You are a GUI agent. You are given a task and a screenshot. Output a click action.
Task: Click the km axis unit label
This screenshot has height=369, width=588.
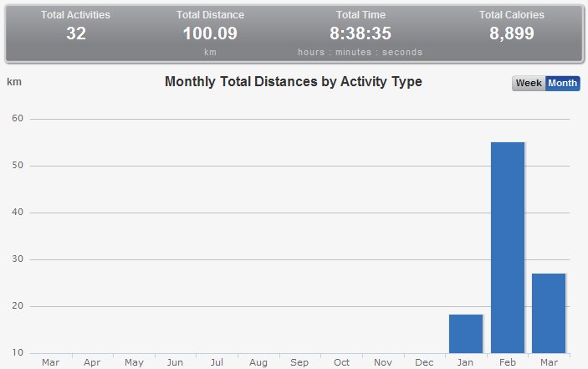click(13, 82)
